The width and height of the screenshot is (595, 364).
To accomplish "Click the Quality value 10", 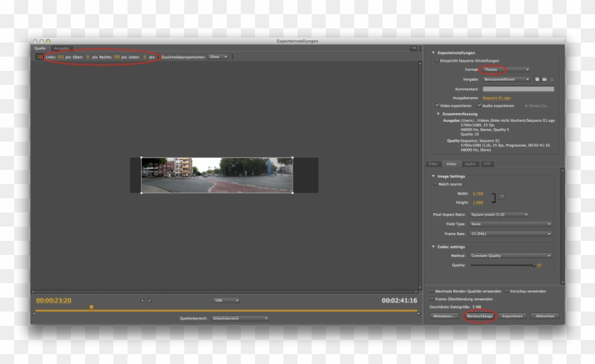I will 539,266.
